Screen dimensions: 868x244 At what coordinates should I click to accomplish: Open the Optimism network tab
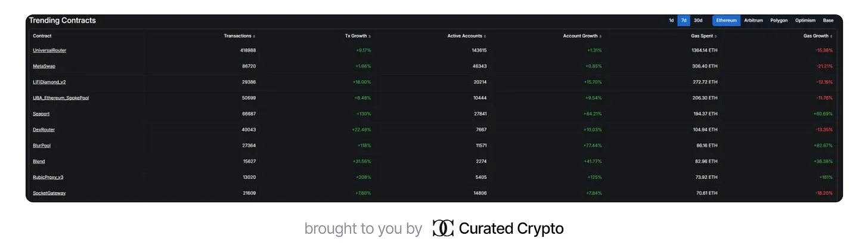[805, 20]
